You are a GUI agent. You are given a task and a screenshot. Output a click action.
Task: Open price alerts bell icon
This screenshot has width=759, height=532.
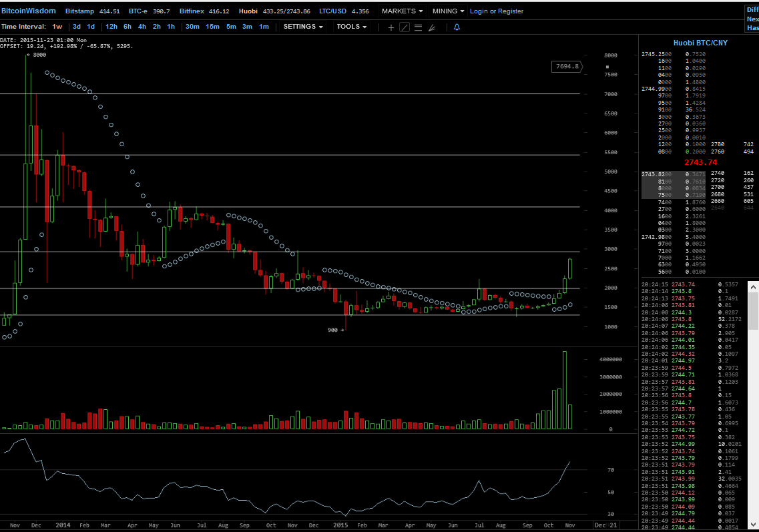coord(457,27)
